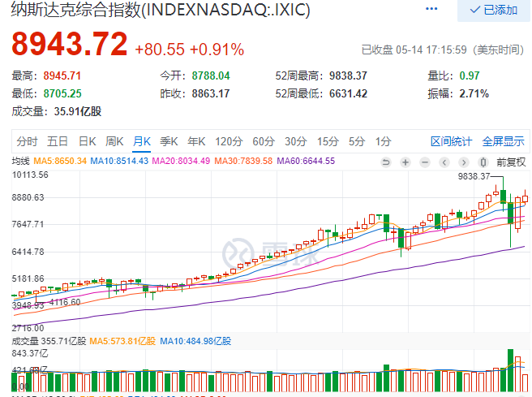Image resolution: width=532 pixels, height=397 pixels.
Task: Click the MA5 moving average legend
Action: coord(60,161)
